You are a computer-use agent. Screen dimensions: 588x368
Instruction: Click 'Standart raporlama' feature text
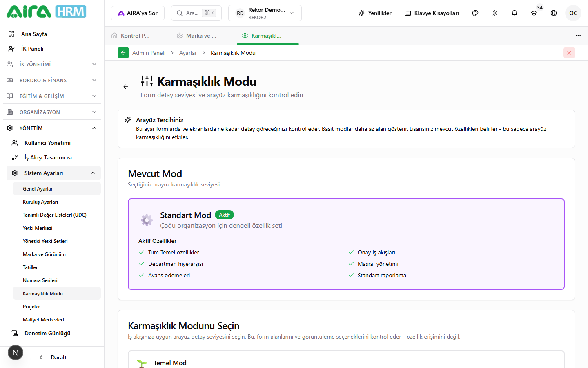[x=382, y=276]
